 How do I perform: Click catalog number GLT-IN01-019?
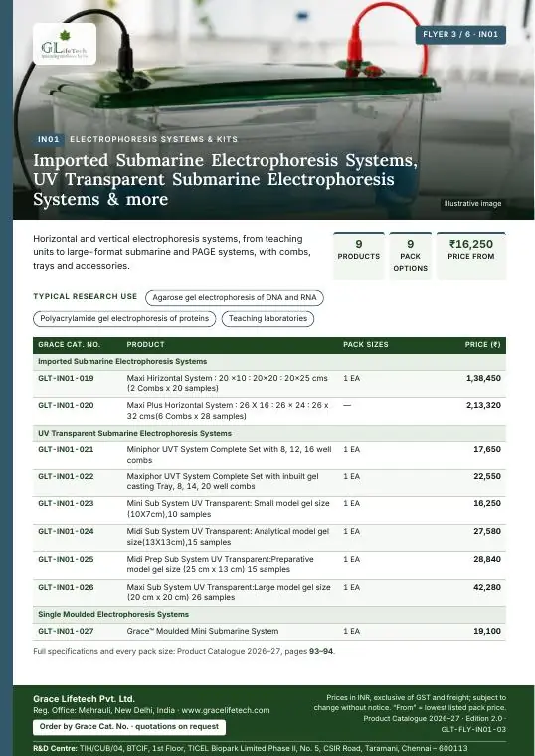click(x=66, y=378)
